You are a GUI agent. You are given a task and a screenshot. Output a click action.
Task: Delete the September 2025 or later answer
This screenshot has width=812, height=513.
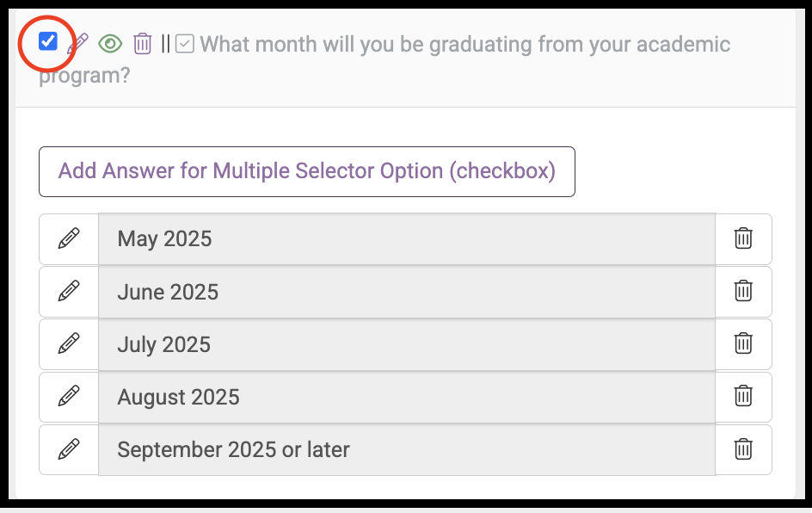pos(743,449)
